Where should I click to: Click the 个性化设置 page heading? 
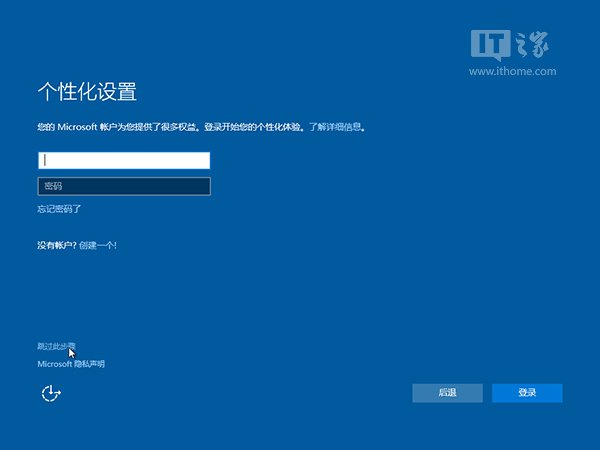(87, 93)
